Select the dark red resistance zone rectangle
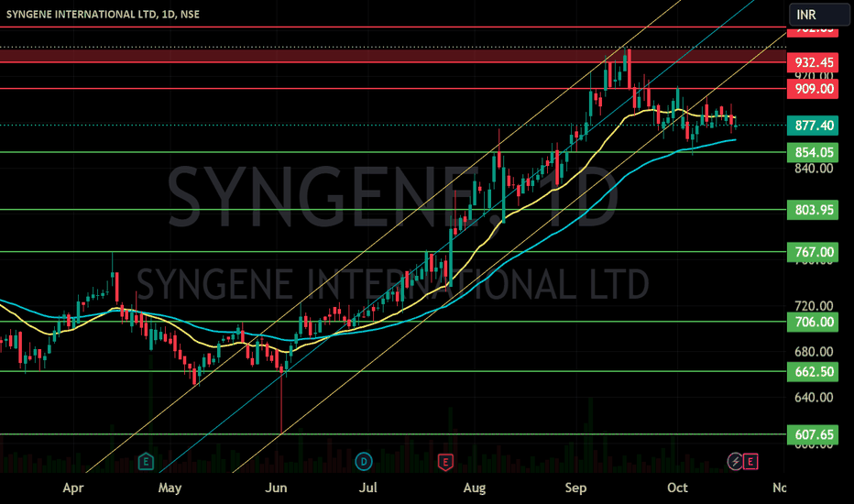The height and width of the screenshot is (504, 854). click(x=393, y=55)
